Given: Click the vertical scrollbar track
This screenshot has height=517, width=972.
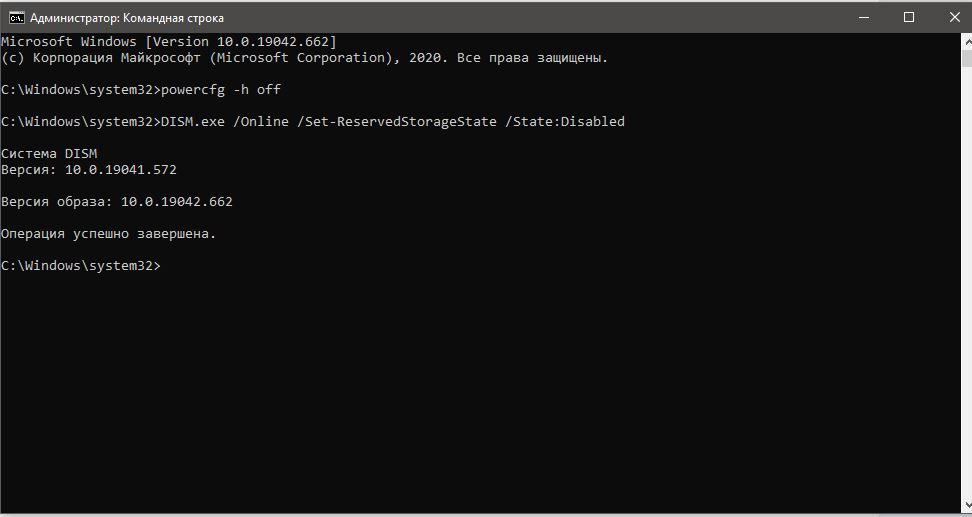Looking at the screenshot, I should coord(965,300).
